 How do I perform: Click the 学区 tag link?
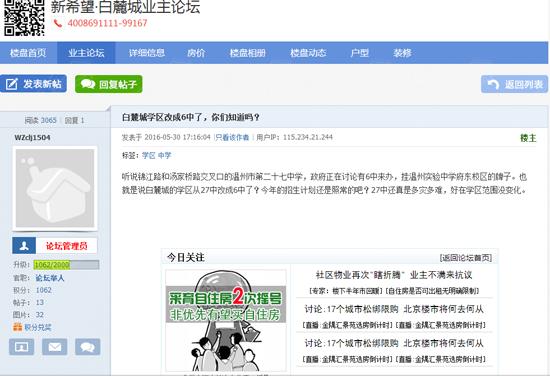[x=148, y=155]
